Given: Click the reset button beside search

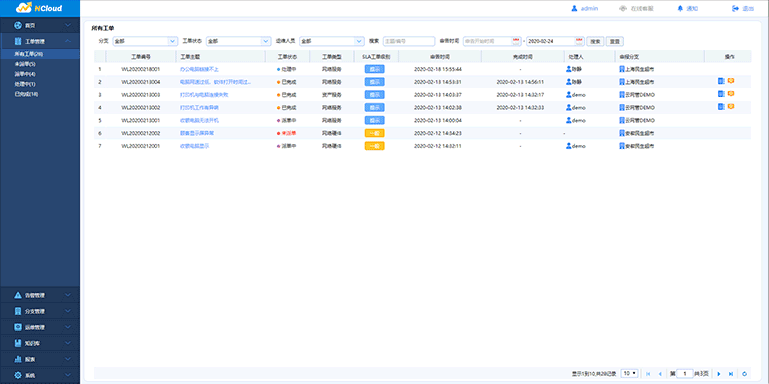Looking at the screenshot, I should point(615,41).
